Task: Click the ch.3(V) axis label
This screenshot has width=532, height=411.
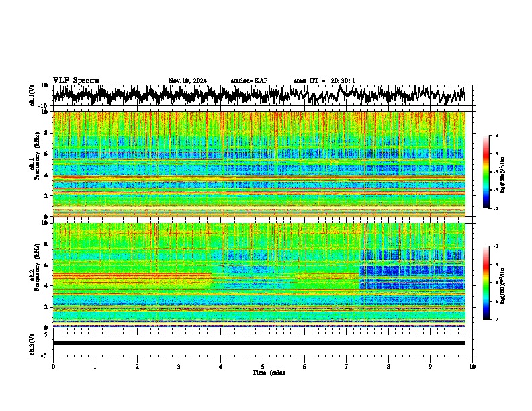Action: (32, 345)
